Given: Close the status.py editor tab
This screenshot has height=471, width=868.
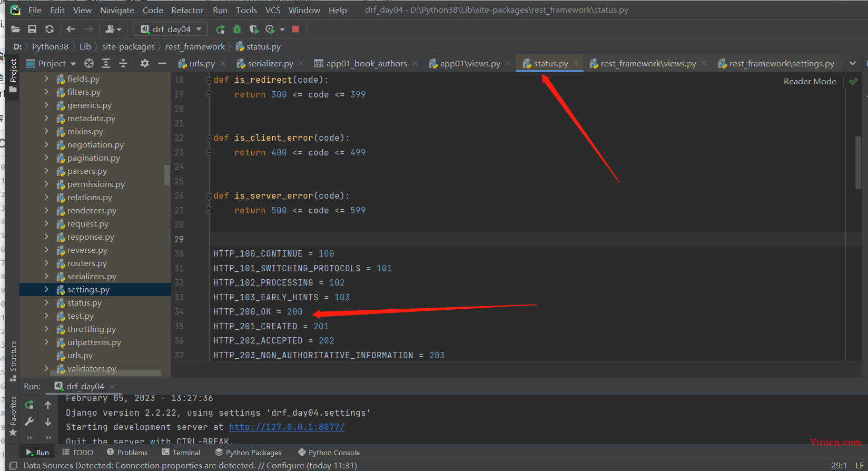Looking at the screenshot, I should 576,63.
